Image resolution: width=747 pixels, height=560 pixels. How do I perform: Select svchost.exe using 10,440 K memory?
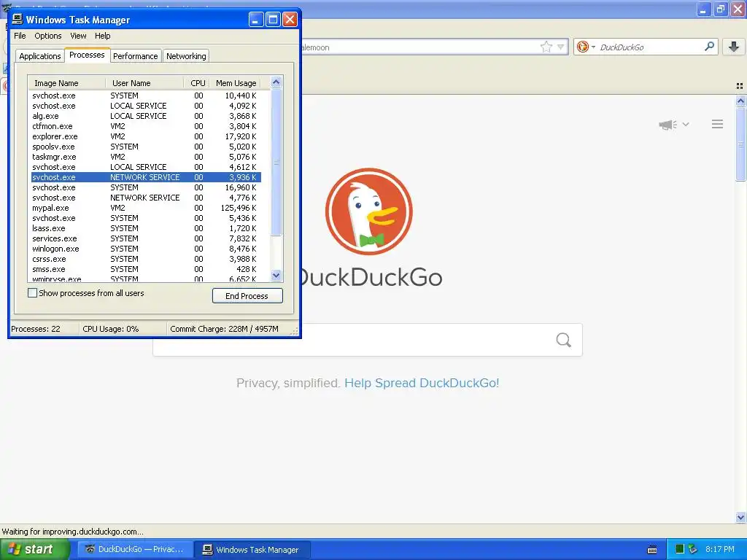(x=146, y=96)
